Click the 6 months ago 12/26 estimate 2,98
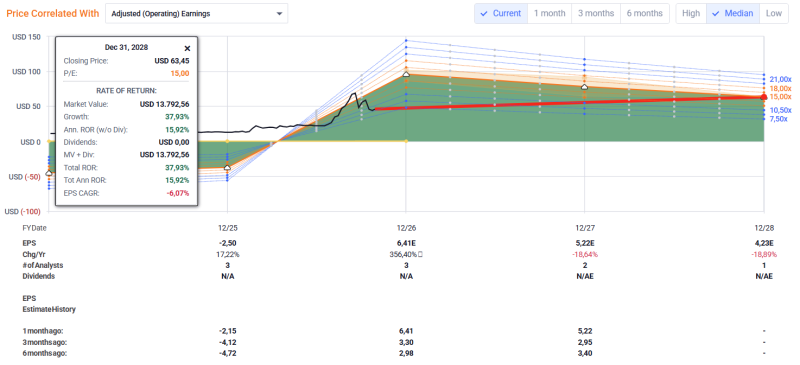 (x=406, y=353)
